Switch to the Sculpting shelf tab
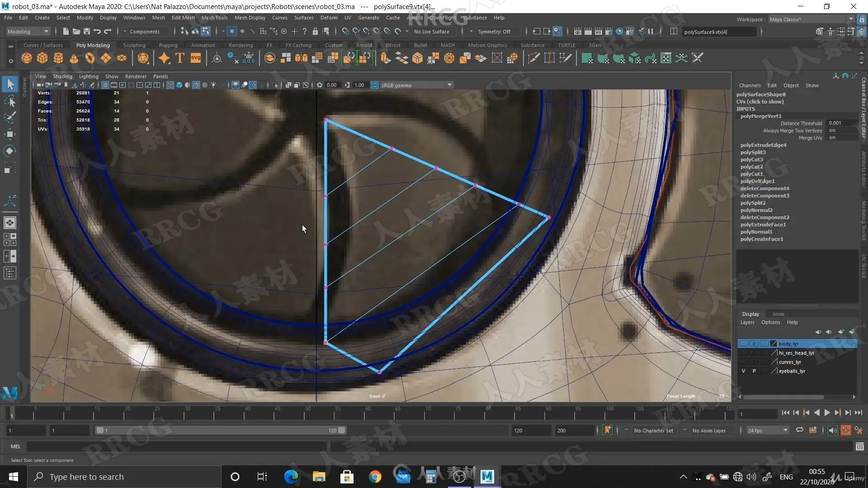Screen dimensions: 868x488 point(134,45)
